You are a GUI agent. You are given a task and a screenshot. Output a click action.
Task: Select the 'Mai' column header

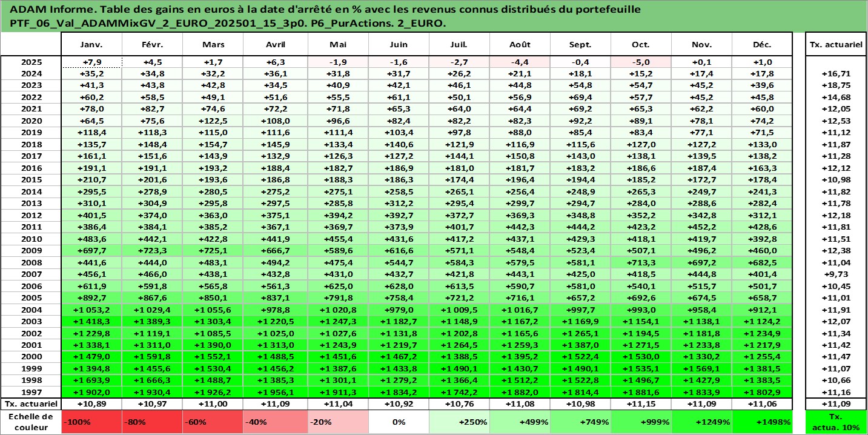coord(338,45)
